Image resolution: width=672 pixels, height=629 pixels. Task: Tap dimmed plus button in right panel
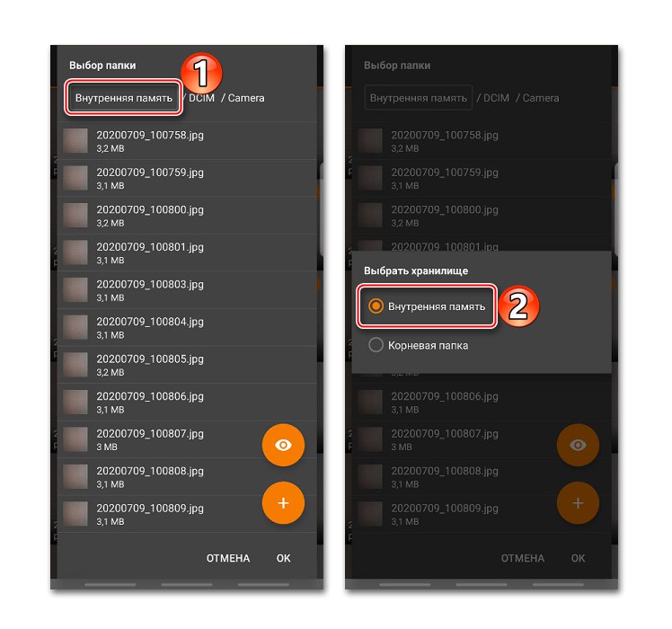pos(578,503)
